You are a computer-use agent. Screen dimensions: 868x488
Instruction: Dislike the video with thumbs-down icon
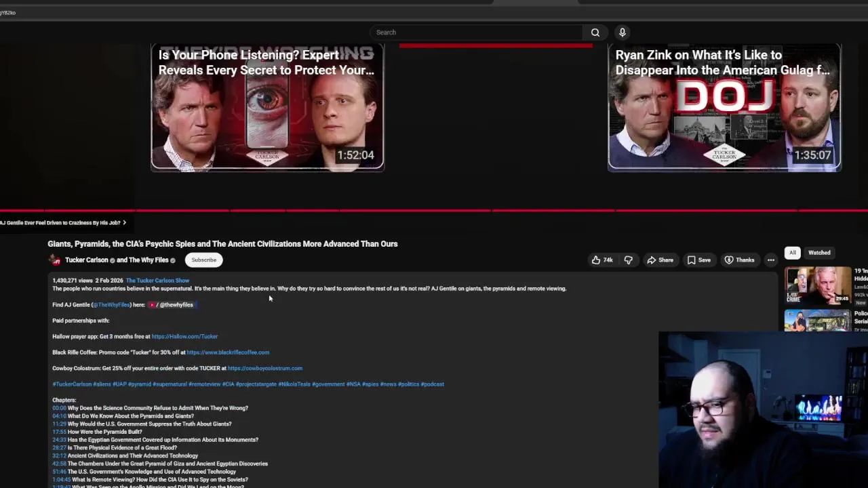(x=629, y=260)
